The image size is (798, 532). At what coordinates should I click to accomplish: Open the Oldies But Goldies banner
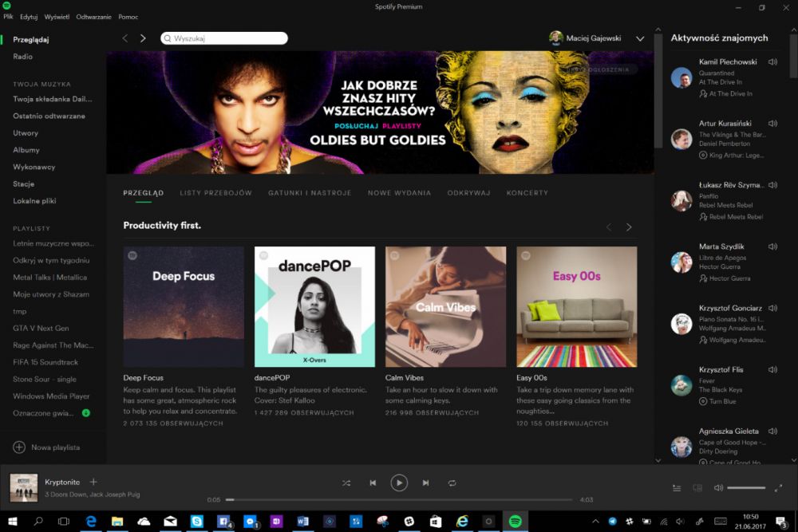(x=380, y=112)
